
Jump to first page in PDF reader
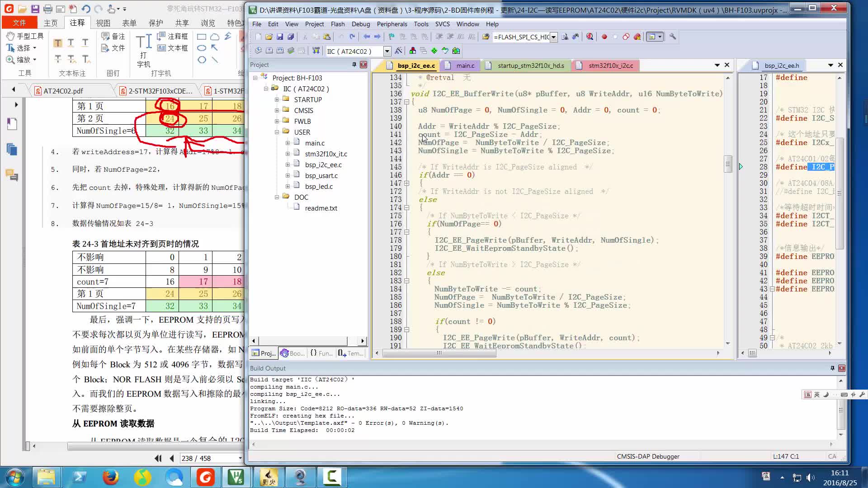pos(158,458)
